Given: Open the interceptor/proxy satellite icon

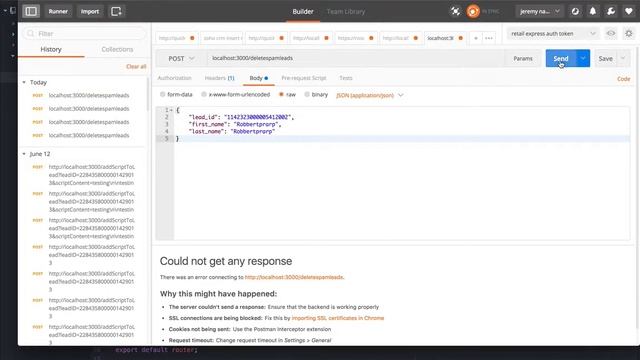Looking at the screenshot, I should click(x=455, y=11).
